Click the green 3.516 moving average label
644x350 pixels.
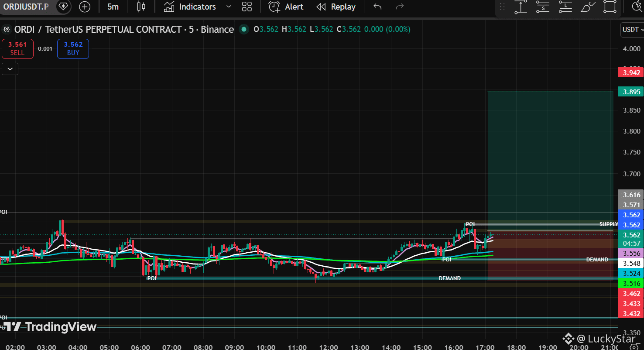click(x=631, y=283)
